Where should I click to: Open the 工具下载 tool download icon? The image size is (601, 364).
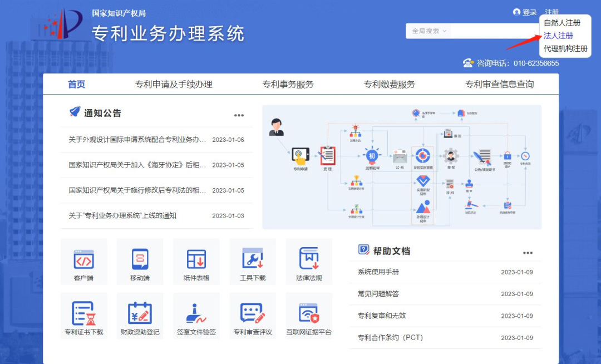253,262
